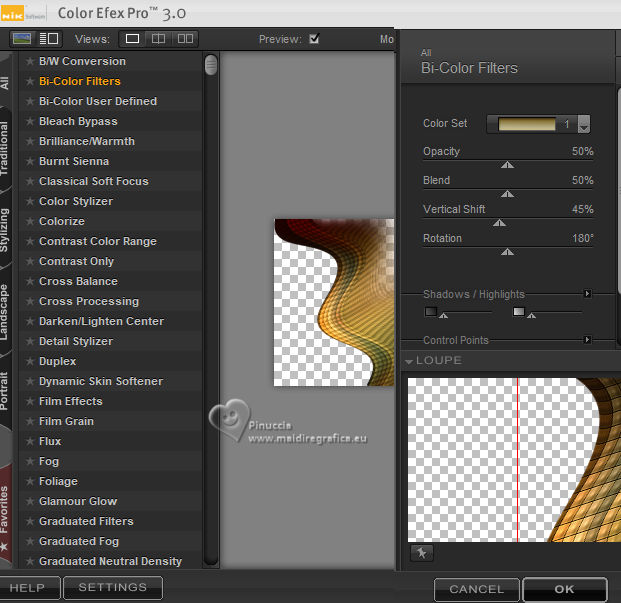
Task: Switch to text list filter view
Action: point(49,39)
